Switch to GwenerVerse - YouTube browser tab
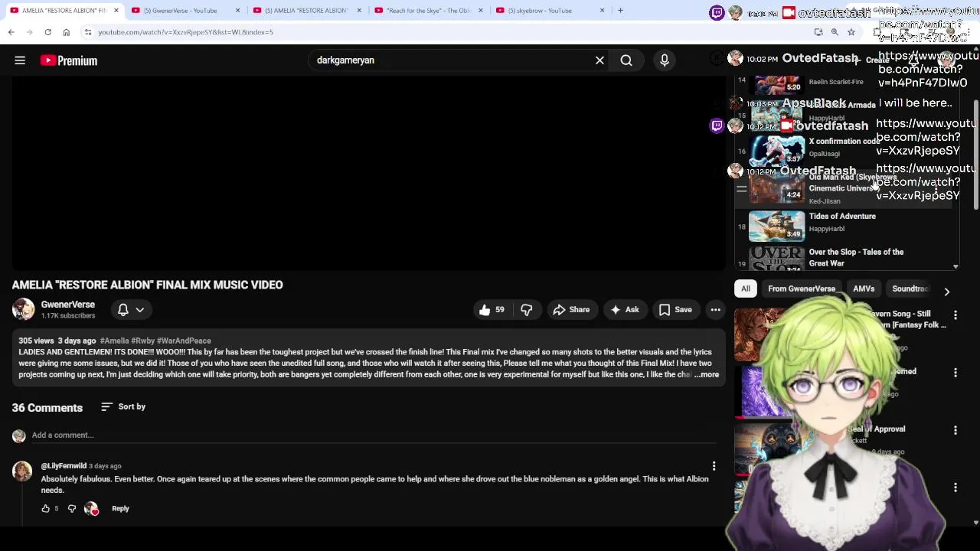Viewport: 980px width, 551px height. (180, 11)
